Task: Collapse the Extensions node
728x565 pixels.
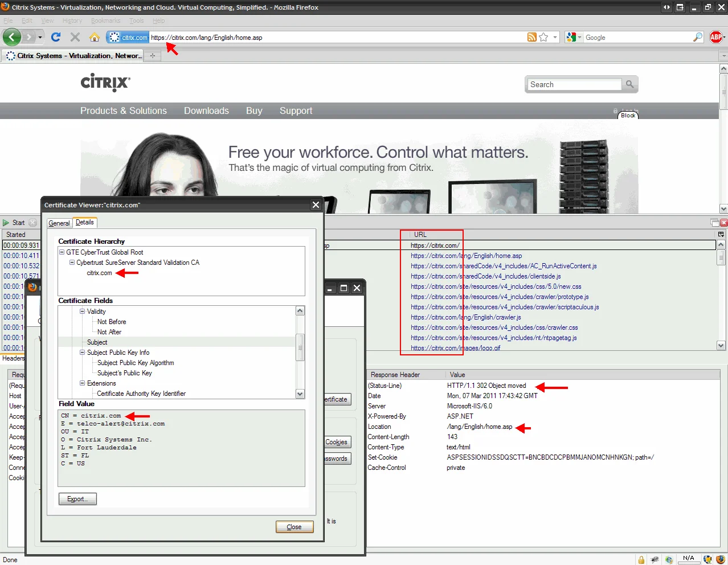Action: coord(82,383)
